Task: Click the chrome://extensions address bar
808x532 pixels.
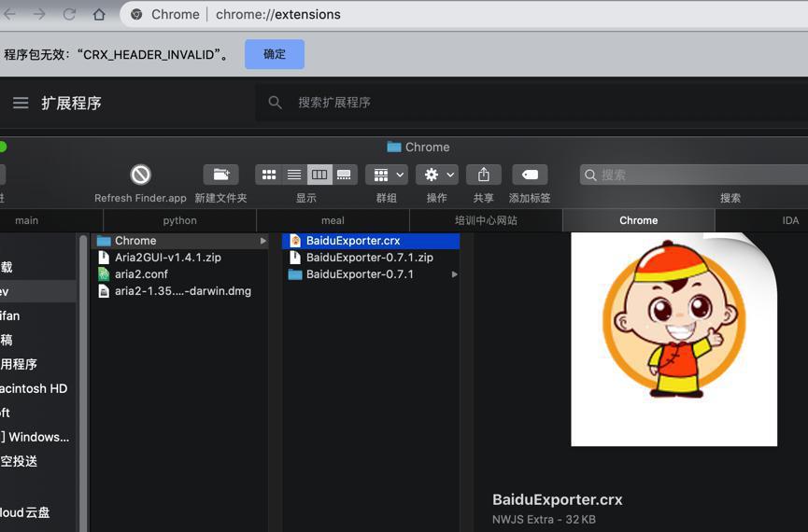Action: 463,14
